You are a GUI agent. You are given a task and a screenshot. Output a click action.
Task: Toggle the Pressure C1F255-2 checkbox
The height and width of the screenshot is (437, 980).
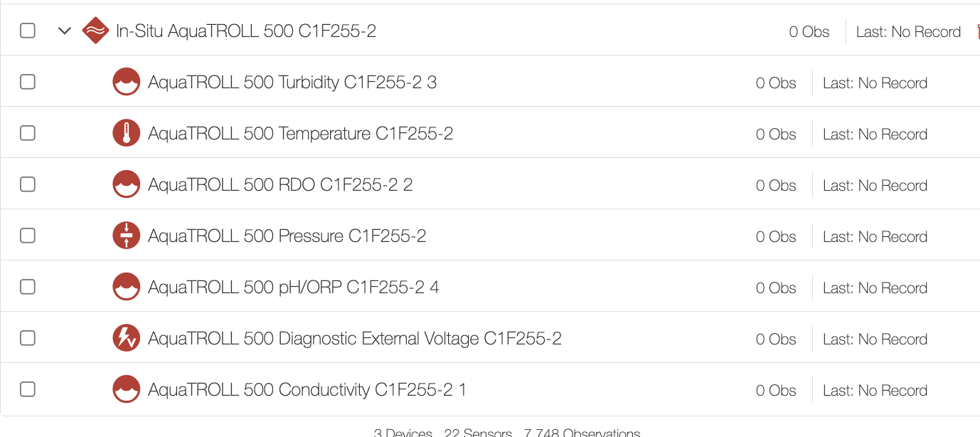pos(28,236)
